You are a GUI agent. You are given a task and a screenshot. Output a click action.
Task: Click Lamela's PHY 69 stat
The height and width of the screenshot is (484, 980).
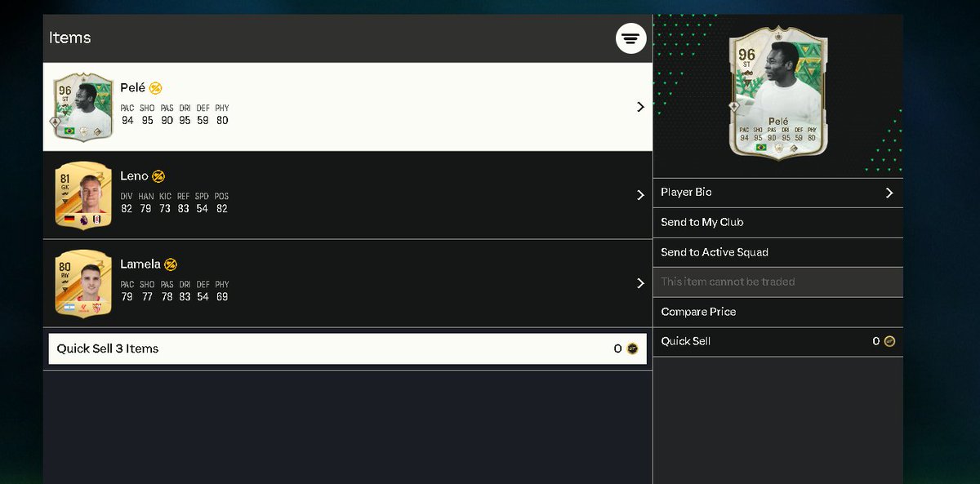[x=222, y=291]
